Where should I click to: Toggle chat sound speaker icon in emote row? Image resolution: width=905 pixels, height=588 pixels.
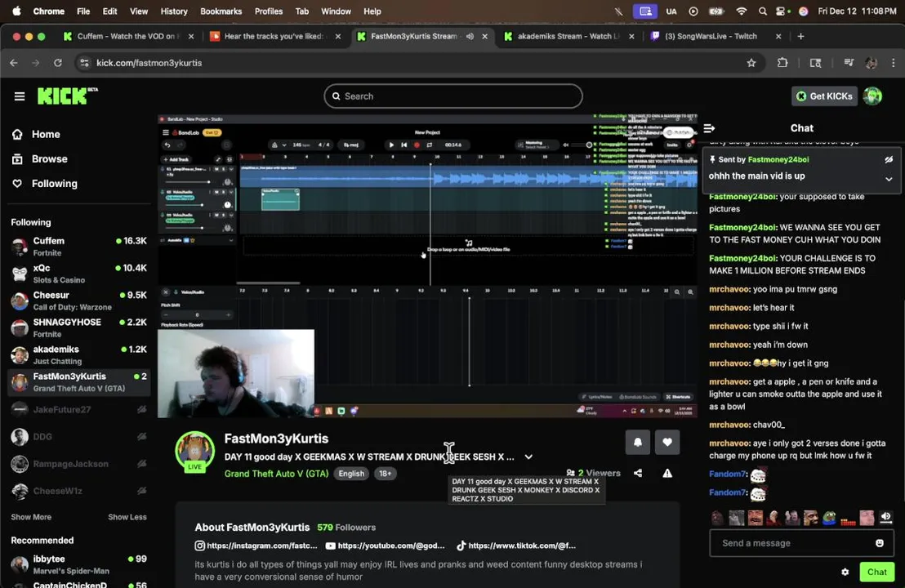885,517
